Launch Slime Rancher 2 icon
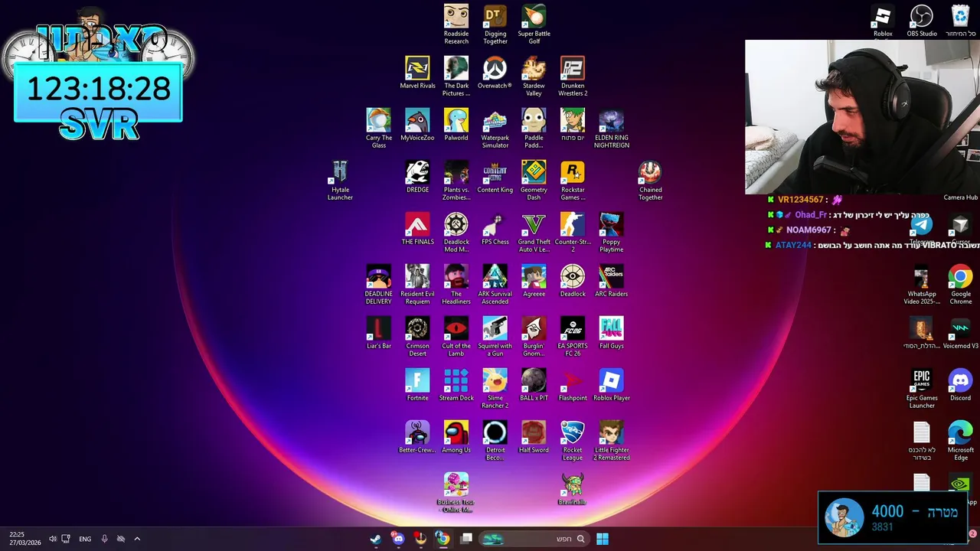Image resolution: width=980 pixels, height=551 pixels. [495, 389]
